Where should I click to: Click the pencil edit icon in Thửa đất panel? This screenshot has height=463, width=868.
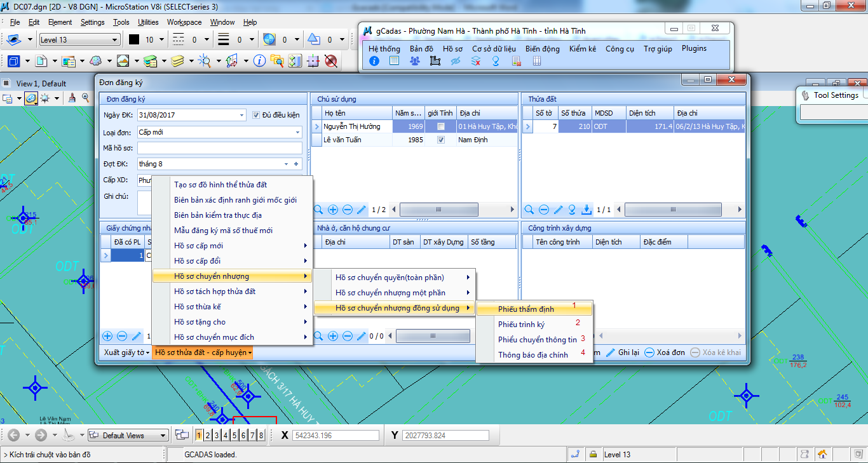coord(559,210)
